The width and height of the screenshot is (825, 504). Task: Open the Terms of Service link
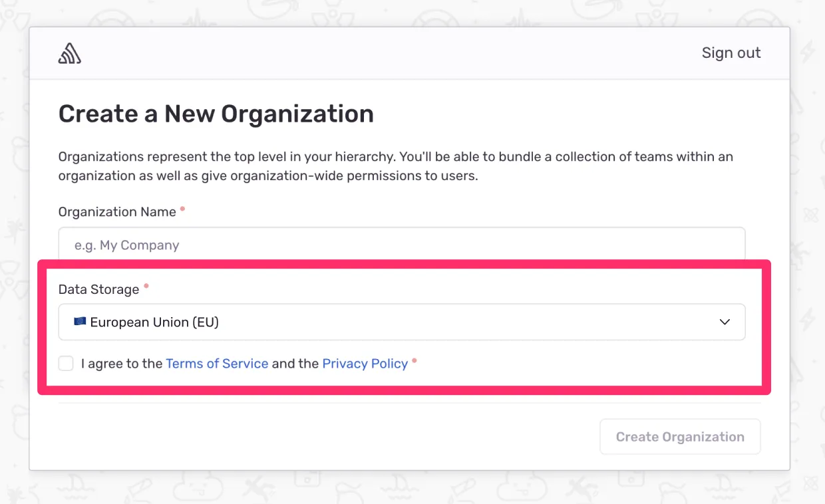pyautogui.click(x=217, y=363)
